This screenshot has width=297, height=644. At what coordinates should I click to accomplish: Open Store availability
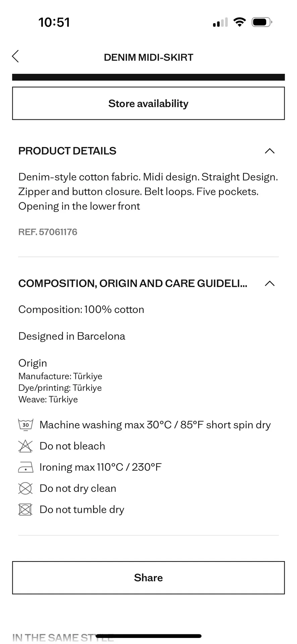pyautogui.click(x=148, y=103)
